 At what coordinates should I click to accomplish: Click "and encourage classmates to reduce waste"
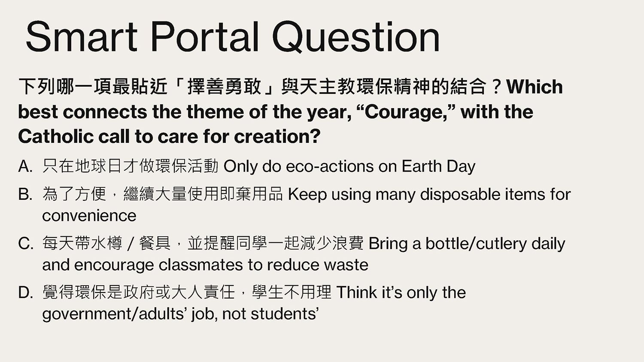(205, 265)
